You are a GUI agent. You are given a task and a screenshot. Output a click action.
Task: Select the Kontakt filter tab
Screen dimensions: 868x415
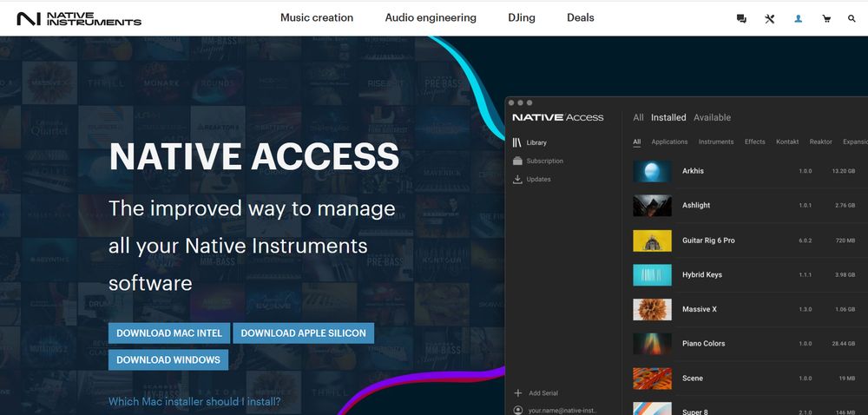(787, 142)
